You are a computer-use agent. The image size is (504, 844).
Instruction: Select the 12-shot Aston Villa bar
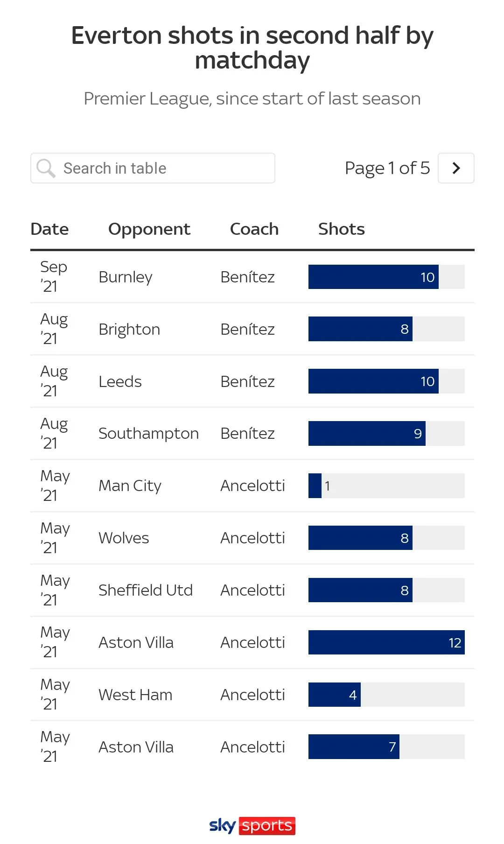coord(386,642)
